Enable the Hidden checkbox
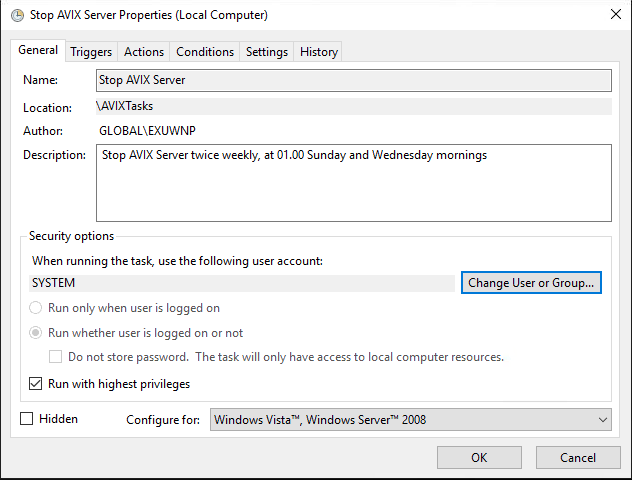The image size is (632, 480). click(27, 419)
